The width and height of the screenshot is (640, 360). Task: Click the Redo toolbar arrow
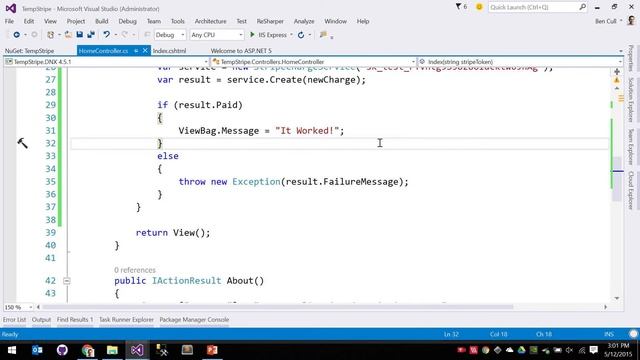(125, 35)
